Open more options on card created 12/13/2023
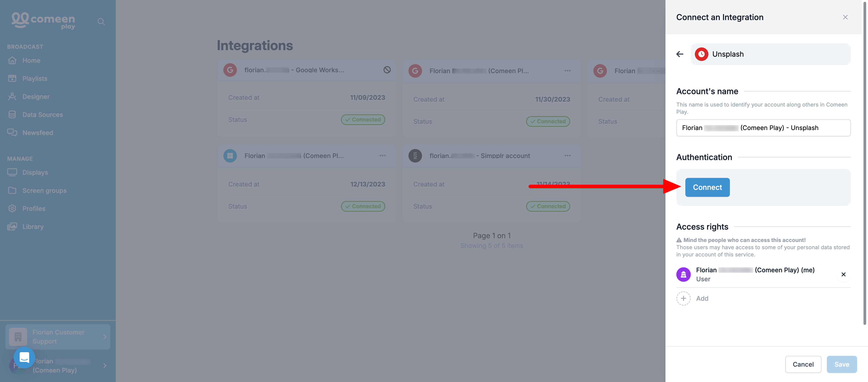Image resolution: width=868 pixels, height=382 pixels. tap(382, 156)
